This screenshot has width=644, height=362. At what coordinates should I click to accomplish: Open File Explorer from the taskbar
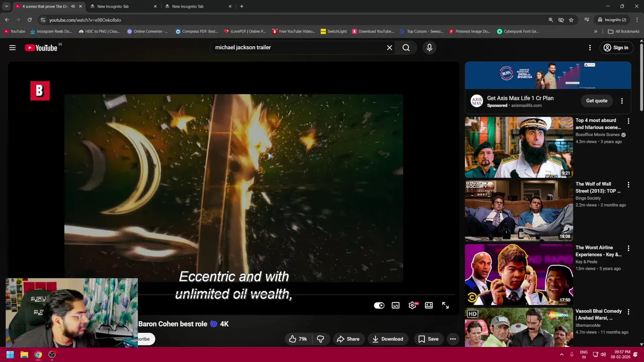[24, 354]
